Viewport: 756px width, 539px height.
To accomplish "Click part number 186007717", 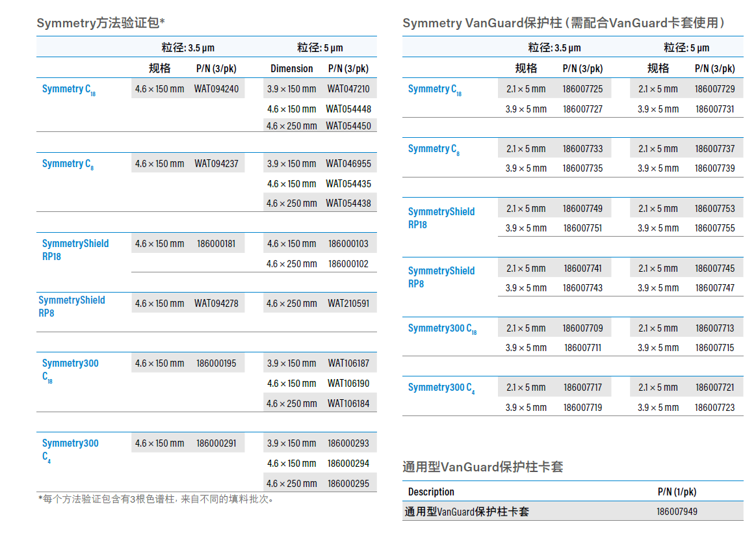I will tap(582, 388).
